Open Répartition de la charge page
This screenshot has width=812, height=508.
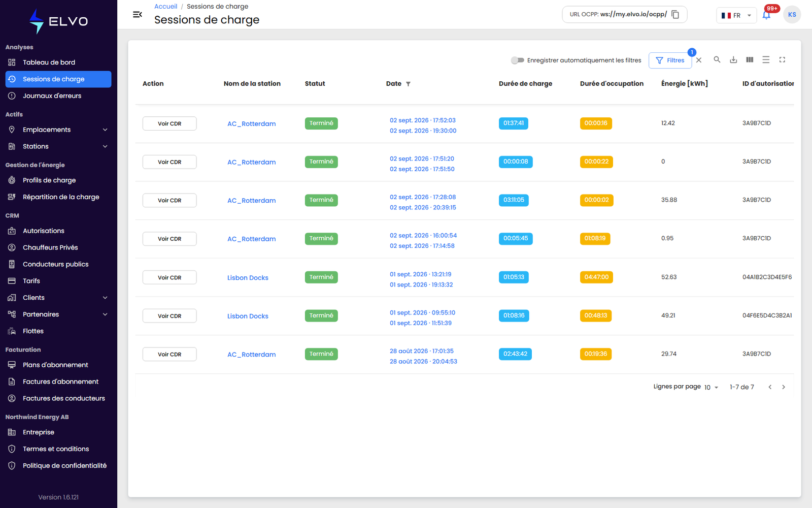coord(58,197)
